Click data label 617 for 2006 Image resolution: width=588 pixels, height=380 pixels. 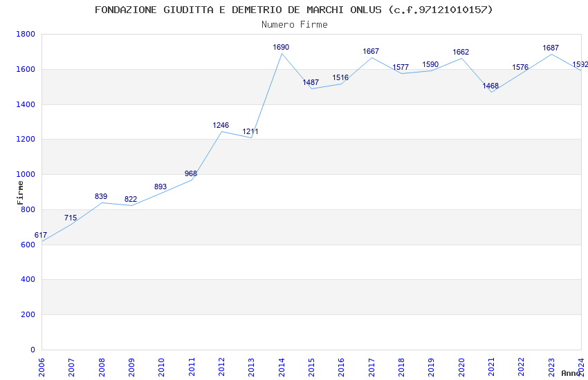pos(41,235)
